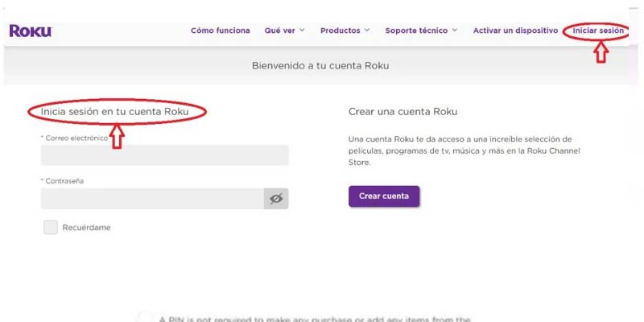Viewport: 644px width, 322px height.
Task: Click the Roku account description paragraph
Action: (464, 151)
